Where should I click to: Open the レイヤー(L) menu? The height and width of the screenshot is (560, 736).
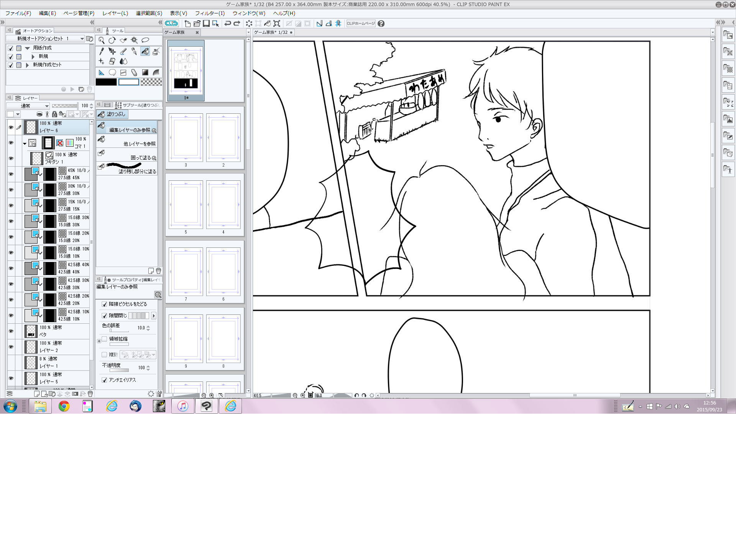point(115,13)
